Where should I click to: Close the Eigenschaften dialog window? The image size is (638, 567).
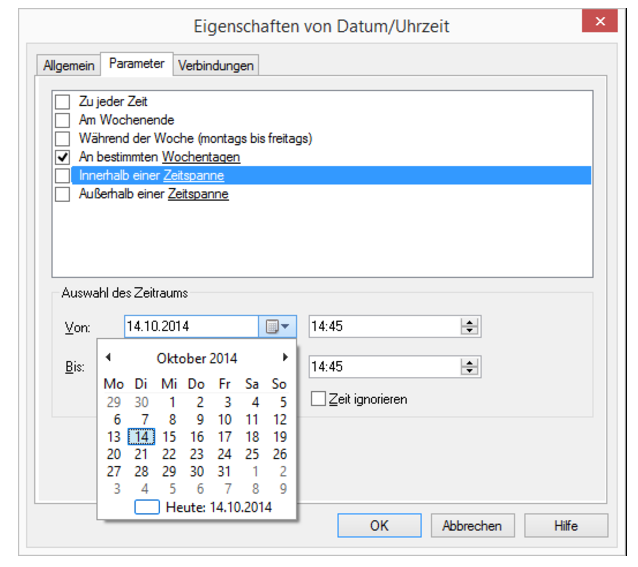pyautogui.click(x=599, y=21)
